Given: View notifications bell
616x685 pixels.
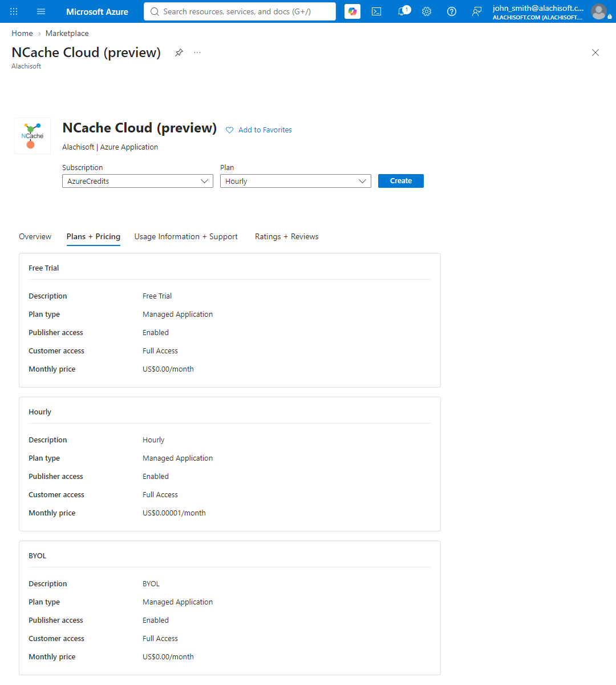Looking at the screenshot, I should tap(402, 11).
